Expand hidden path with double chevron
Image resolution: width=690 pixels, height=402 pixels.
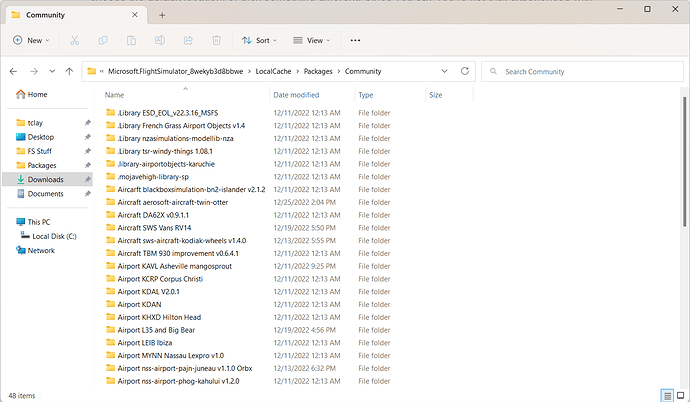102,71
